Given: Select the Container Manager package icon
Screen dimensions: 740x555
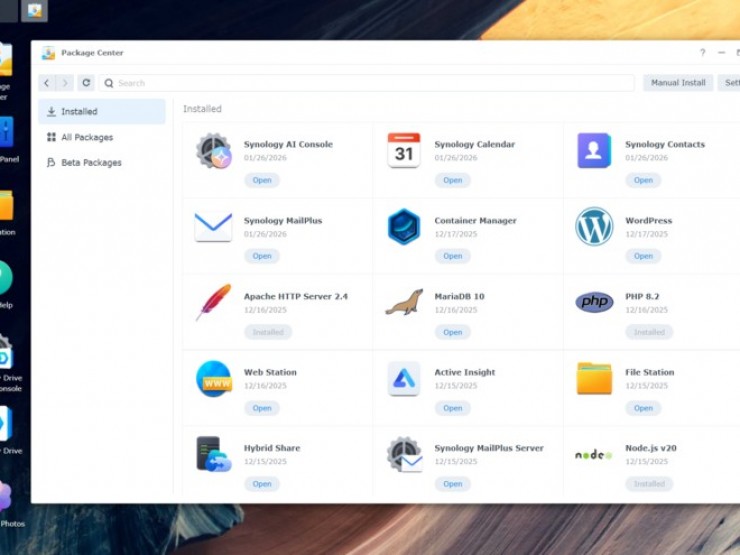Looking at the screenshot, I should 404,227.
